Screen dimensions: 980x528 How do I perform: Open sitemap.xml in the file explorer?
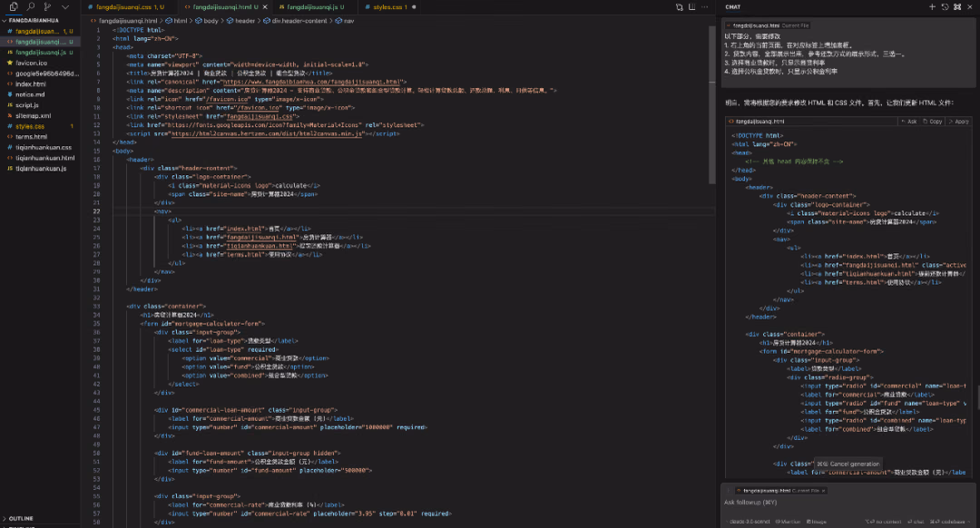point(34,115)
